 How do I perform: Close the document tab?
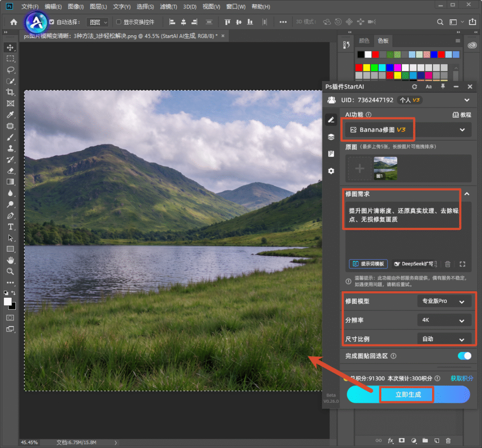223,36
